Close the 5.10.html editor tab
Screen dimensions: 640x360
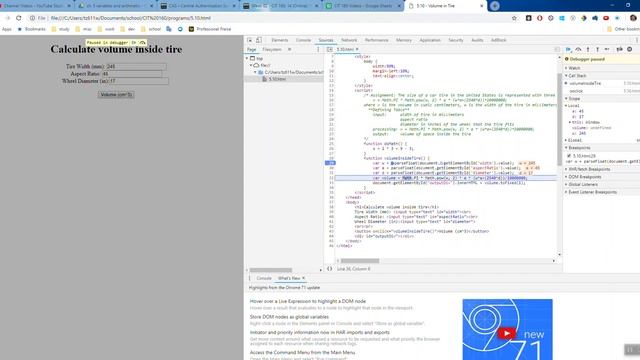[357, 49]
